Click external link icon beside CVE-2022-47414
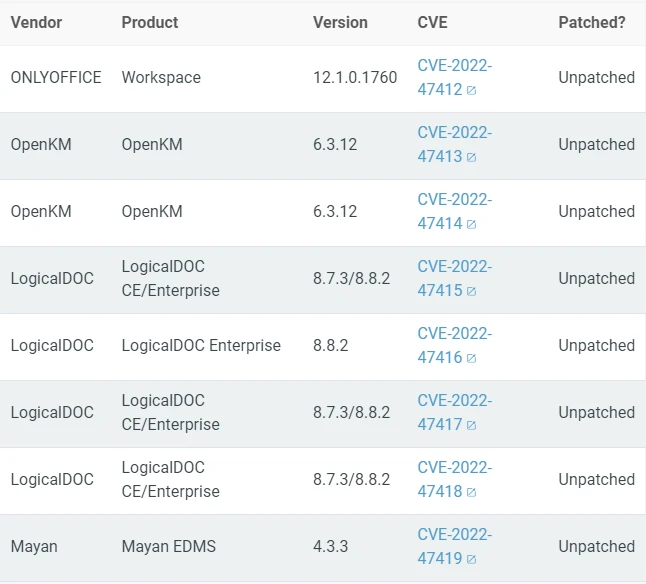The width and height of the screenshot is (646, 584). point(471,224)
